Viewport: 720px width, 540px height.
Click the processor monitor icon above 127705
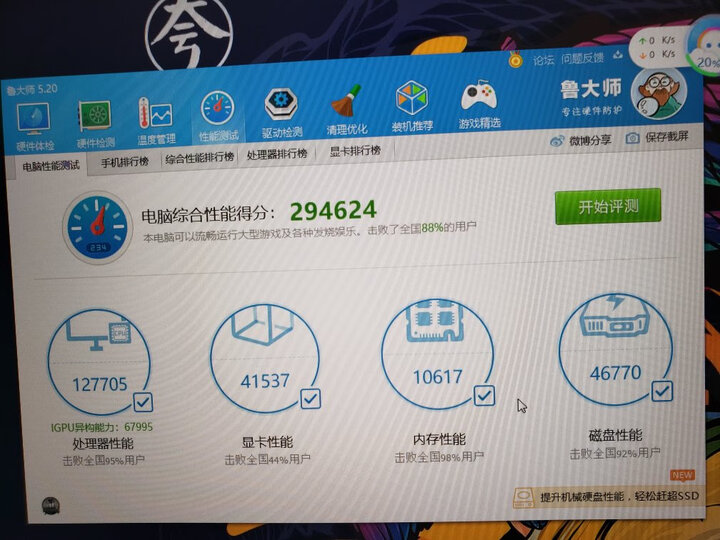[x=98, y=334]
